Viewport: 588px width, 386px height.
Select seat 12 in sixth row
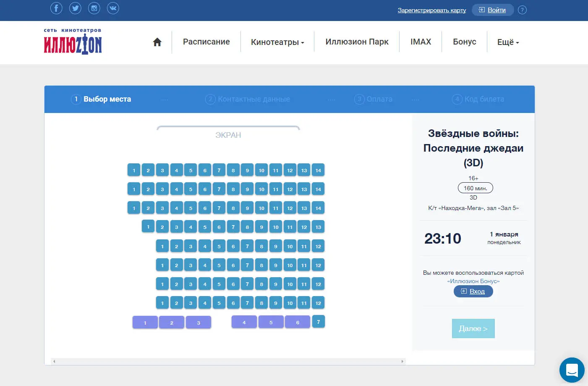318,265
